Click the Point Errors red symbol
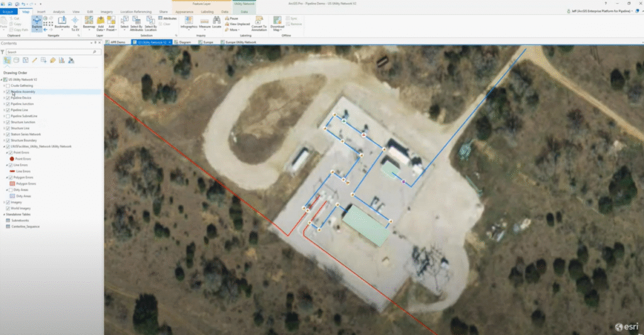This screenshot has width=644, height=335. (x=12, y=159)
